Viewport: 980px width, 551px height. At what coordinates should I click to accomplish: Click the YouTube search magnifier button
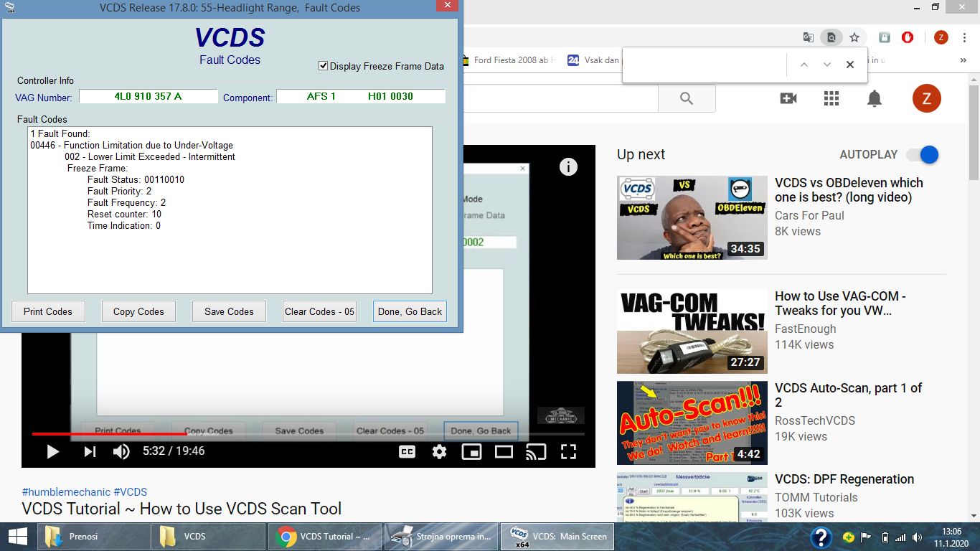coord(687,98)
